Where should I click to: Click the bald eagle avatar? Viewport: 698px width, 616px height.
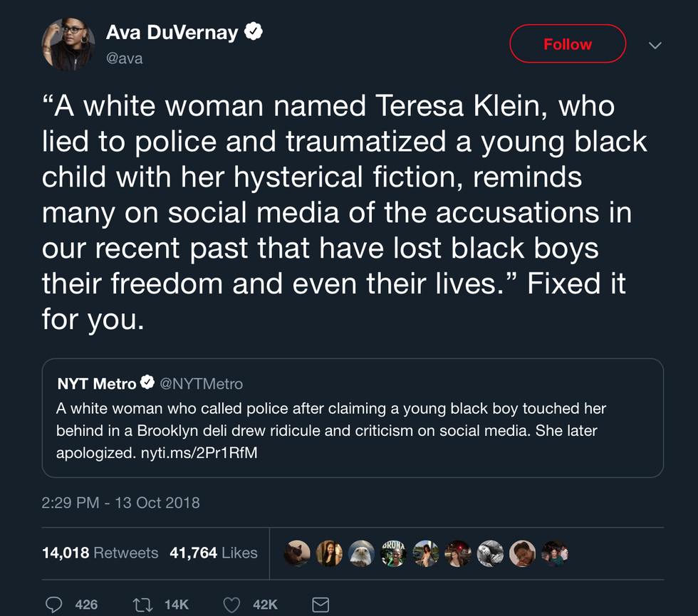(362, 553)
